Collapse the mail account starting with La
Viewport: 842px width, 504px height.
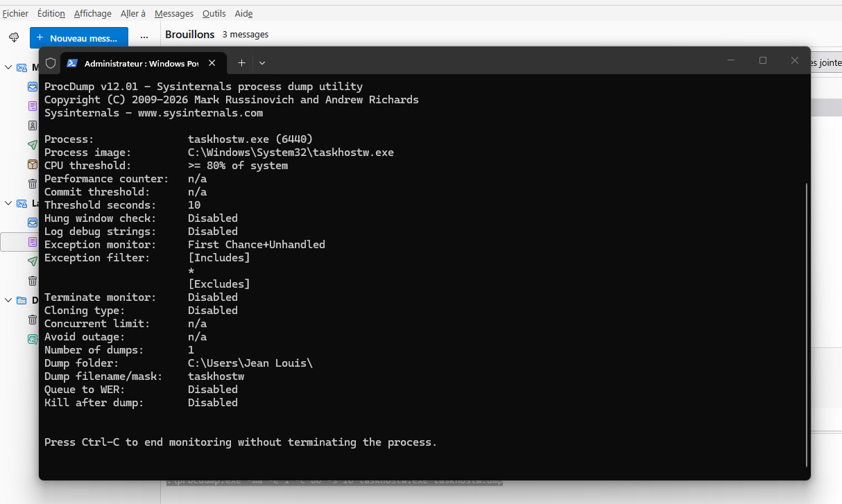(x=8, y=203)
